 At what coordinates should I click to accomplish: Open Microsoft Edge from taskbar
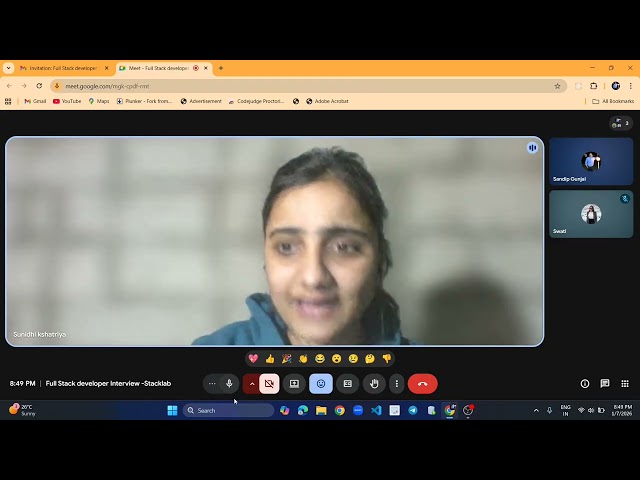tap(303, 411)
